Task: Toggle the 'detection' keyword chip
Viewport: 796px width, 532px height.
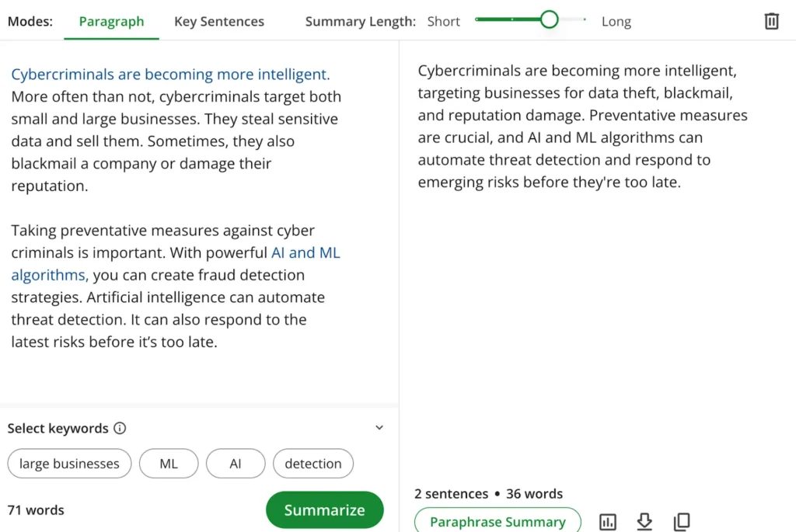Action: pos(313,464)
